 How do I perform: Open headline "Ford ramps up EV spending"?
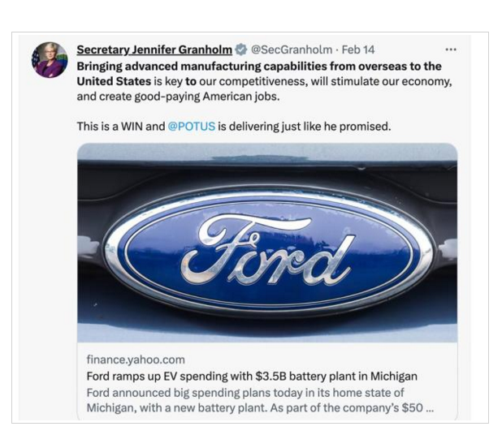click(x=252, y=376)
